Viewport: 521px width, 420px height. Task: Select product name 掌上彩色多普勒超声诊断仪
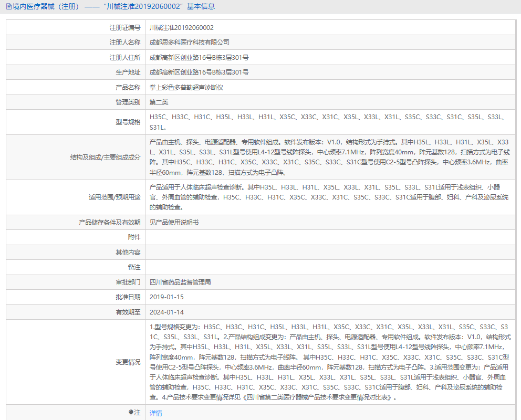coord(186,87)
